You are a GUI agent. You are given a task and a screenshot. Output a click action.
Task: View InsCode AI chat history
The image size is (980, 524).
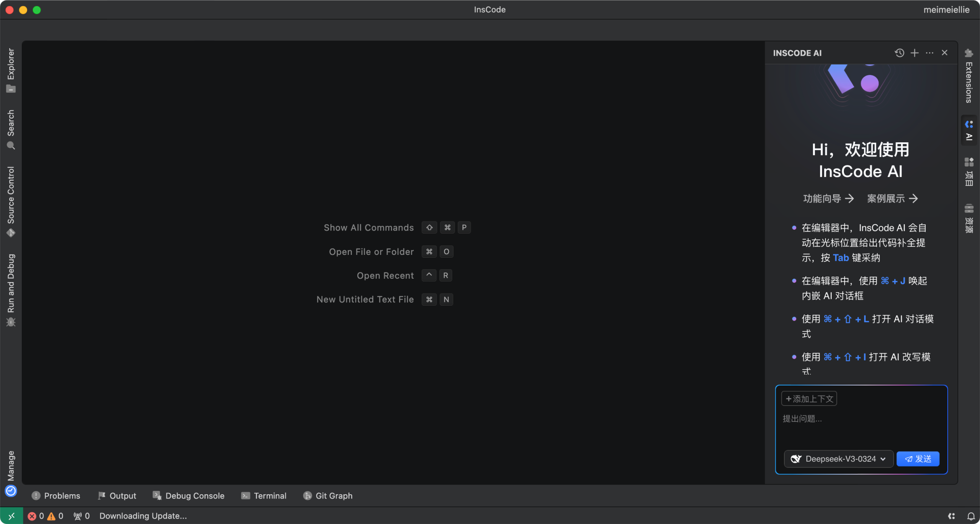tap(899, 53)
